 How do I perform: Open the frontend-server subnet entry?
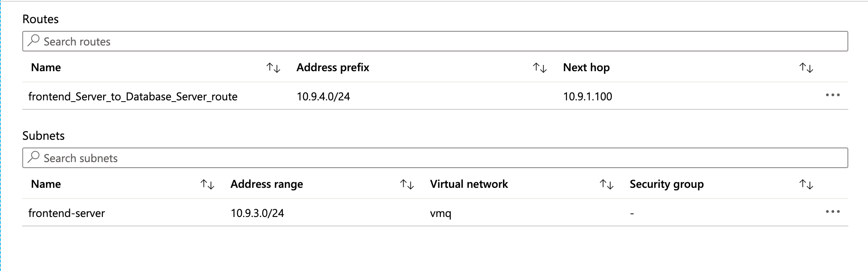pyautogui.click(x=66, y=213)
